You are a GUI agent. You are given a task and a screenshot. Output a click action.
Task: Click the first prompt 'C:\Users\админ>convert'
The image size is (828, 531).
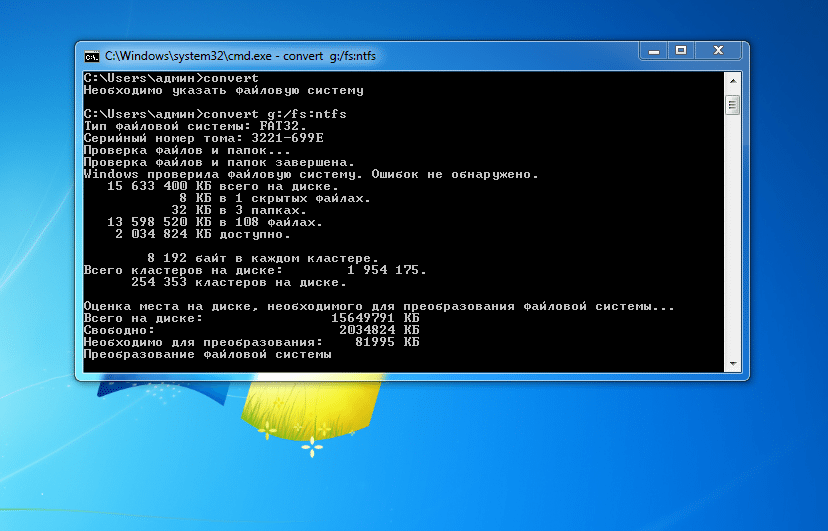click(171, 78)
